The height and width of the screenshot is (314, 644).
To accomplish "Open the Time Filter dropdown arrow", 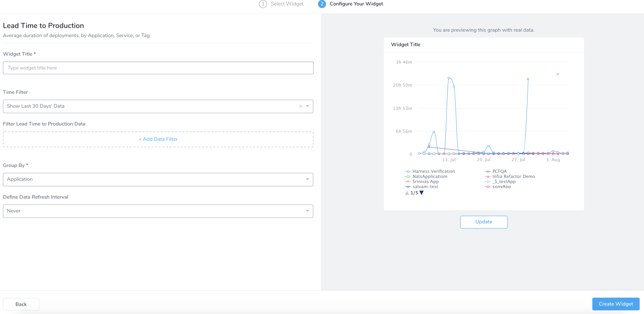I will (x=307, y=106).
